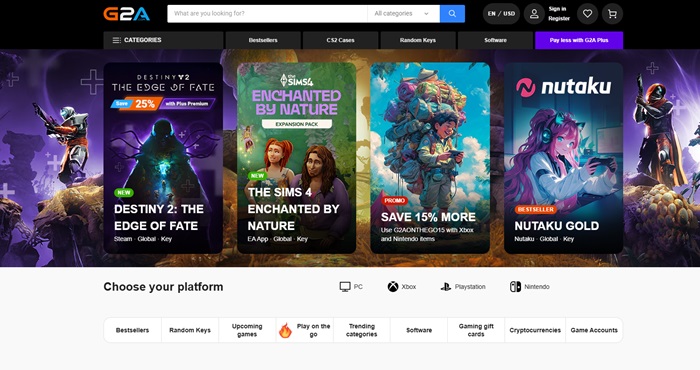
Task: Select the Game Accounts quick category
Action: coord(594,330)
